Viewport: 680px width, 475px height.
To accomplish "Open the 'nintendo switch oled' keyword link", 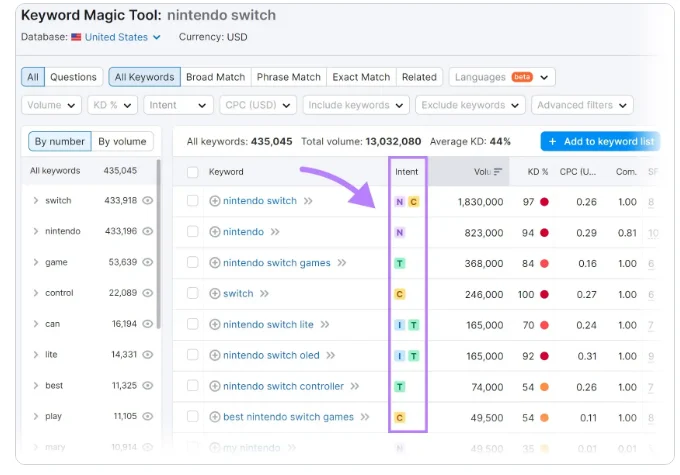I will pyautogui.click(x=271, y=356).
